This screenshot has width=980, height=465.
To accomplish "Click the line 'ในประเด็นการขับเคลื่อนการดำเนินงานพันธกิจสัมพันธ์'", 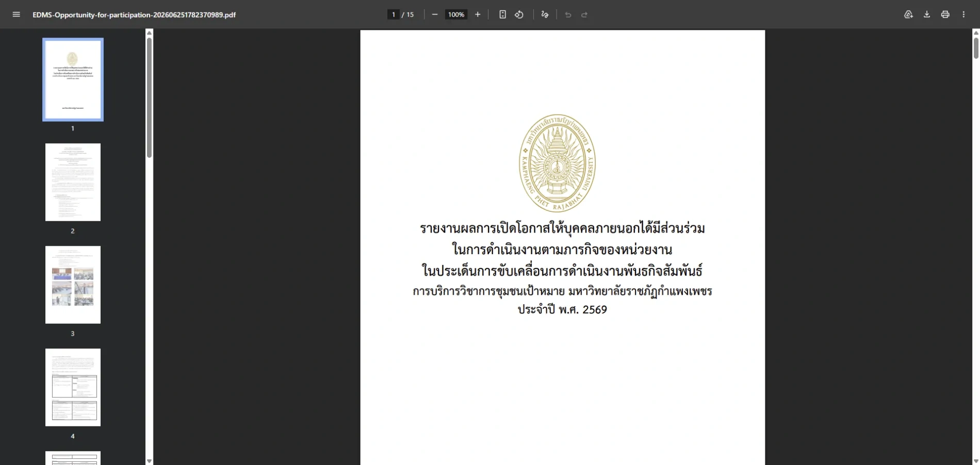I will [x=562, y=270].
